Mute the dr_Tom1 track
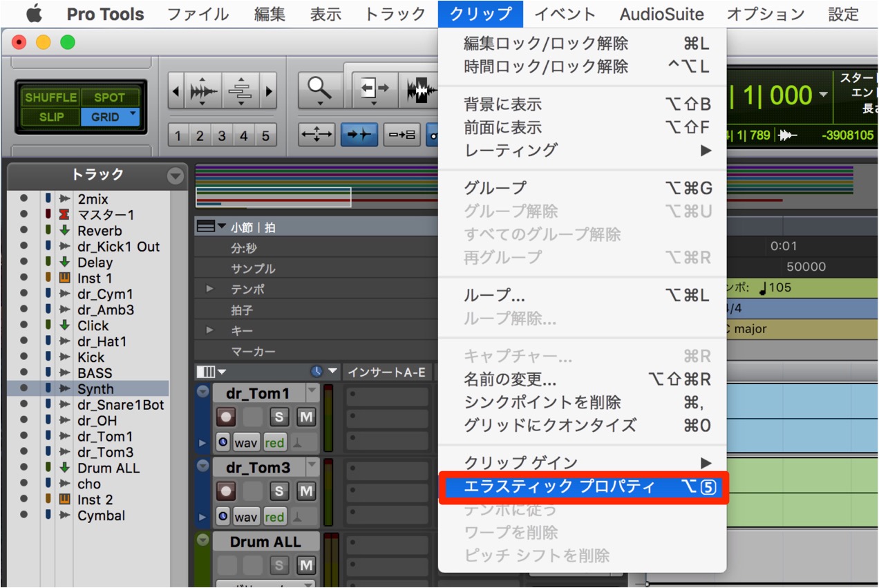 (x=306, y=417)
